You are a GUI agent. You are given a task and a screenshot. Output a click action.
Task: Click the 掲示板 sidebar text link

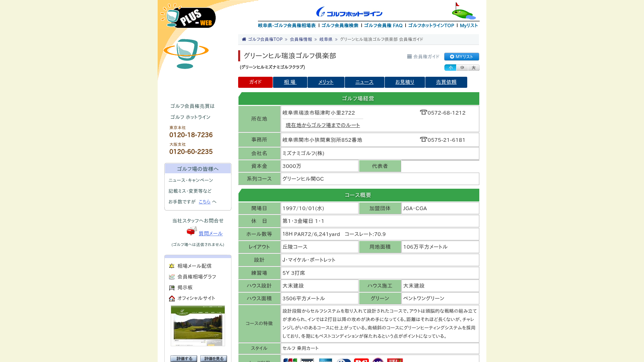click(x=185, y=288)
